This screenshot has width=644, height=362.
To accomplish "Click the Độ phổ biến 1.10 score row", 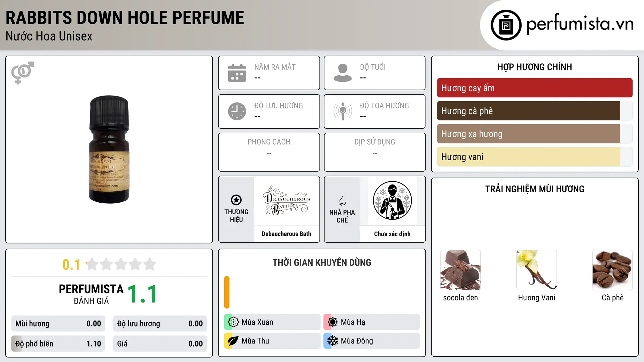I will [58, 343].
